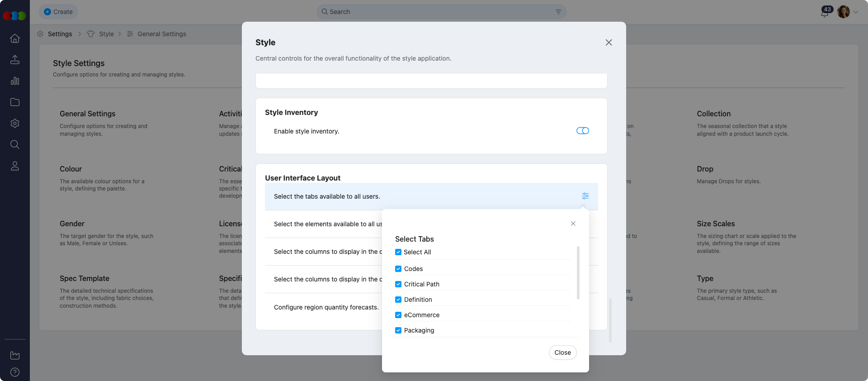Open the upload icon in the sidebar
This screenshot has height=381, width=868.
pos(15,60)
